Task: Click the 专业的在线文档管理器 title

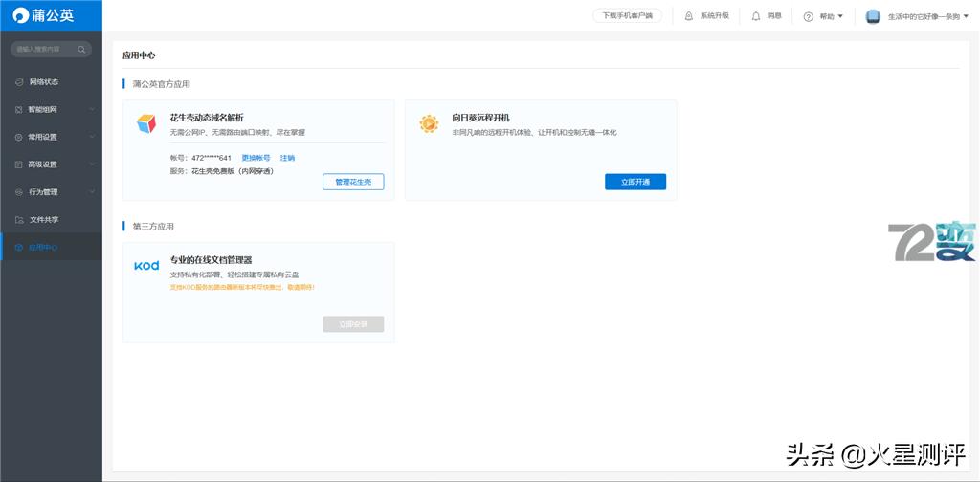Action: click(x=212, y=260)
